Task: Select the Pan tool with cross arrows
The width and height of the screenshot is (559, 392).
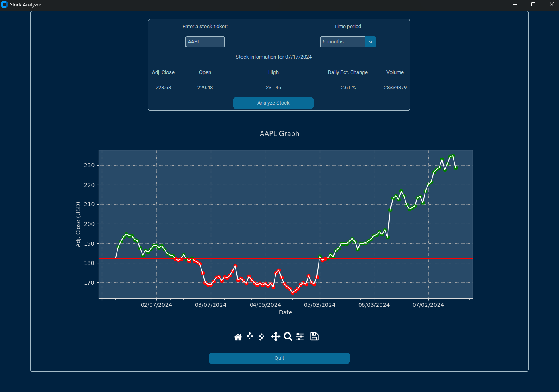Action: click(276, 337)
